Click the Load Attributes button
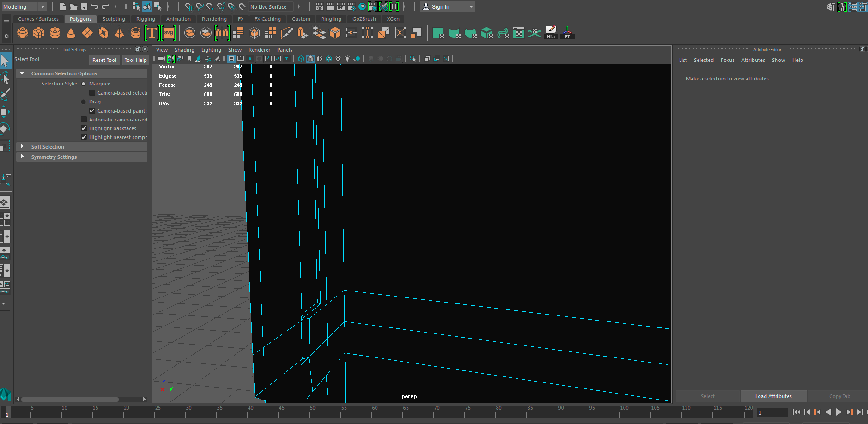 tap(773, 396)
